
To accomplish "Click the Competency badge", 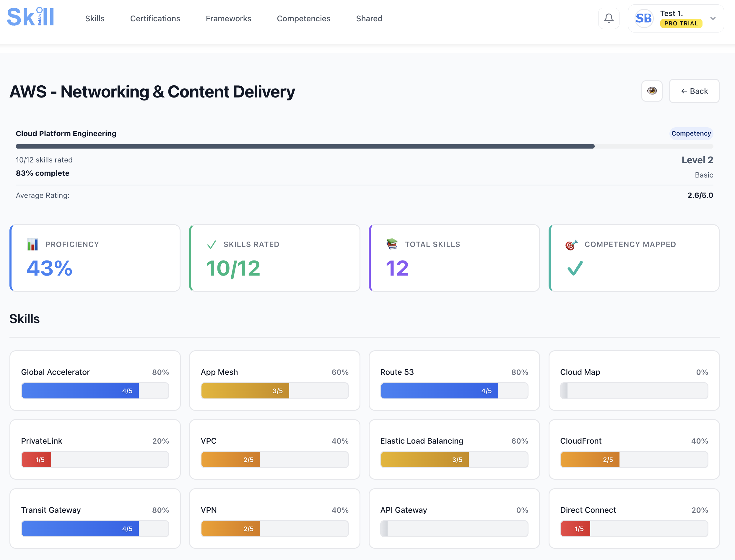I will pos(691,133).
